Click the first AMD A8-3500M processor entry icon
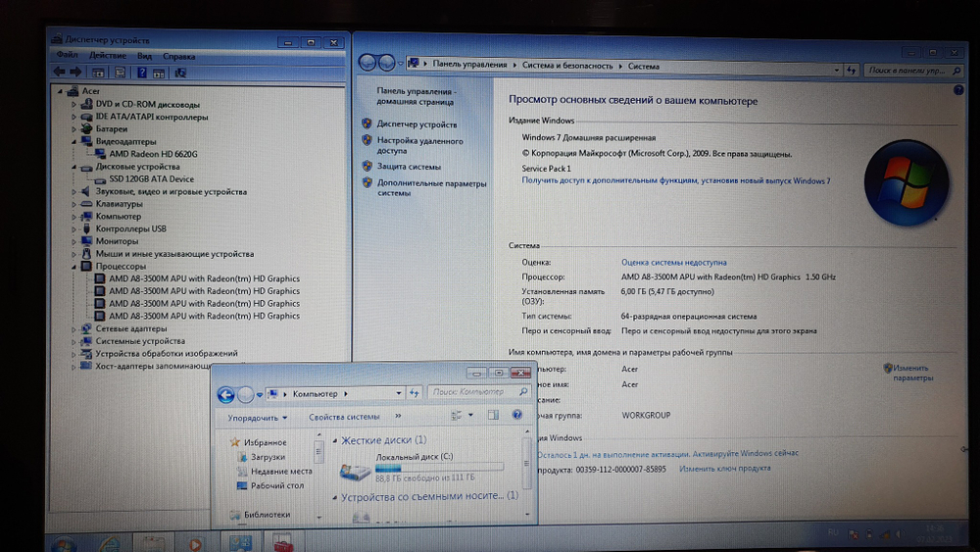 pyautogui.click(x=99, y=278)
